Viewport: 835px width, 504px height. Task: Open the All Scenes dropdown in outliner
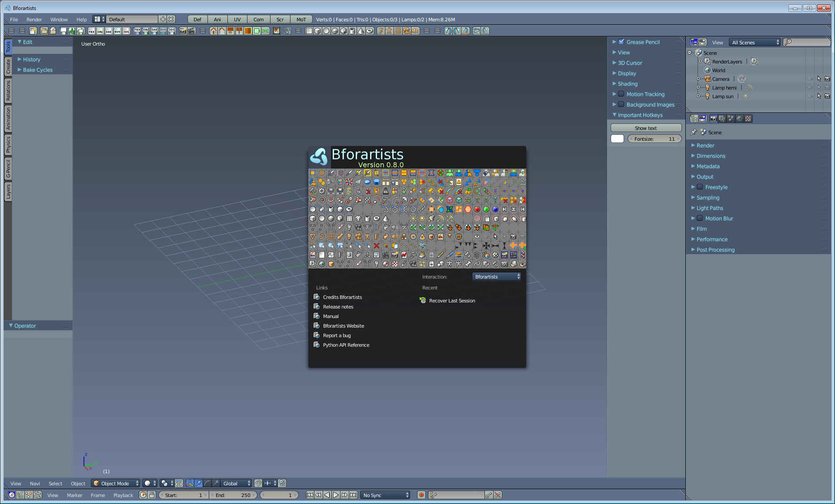[x=755, y=42]
